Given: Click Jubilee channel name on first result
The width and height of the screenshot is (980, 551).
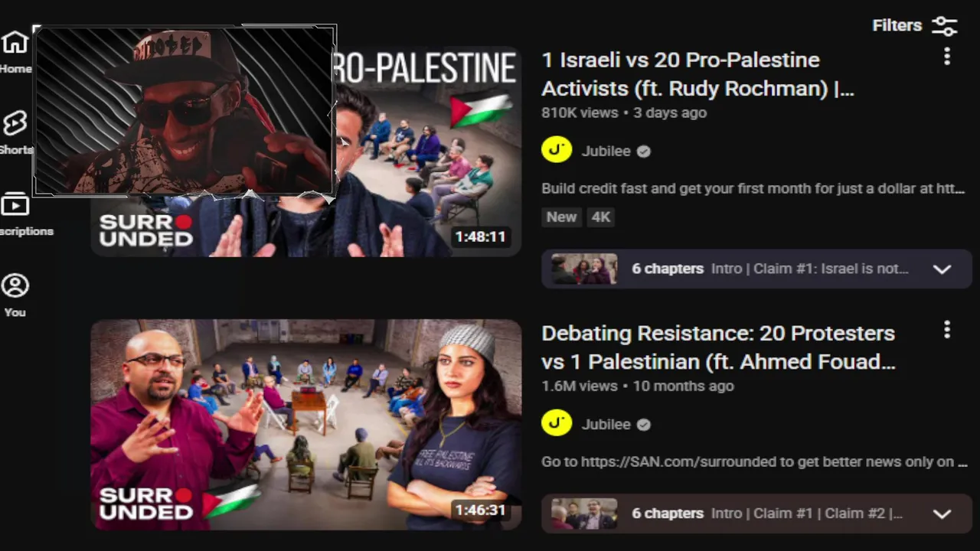Looking at the screenshot, I should [606, 151].
